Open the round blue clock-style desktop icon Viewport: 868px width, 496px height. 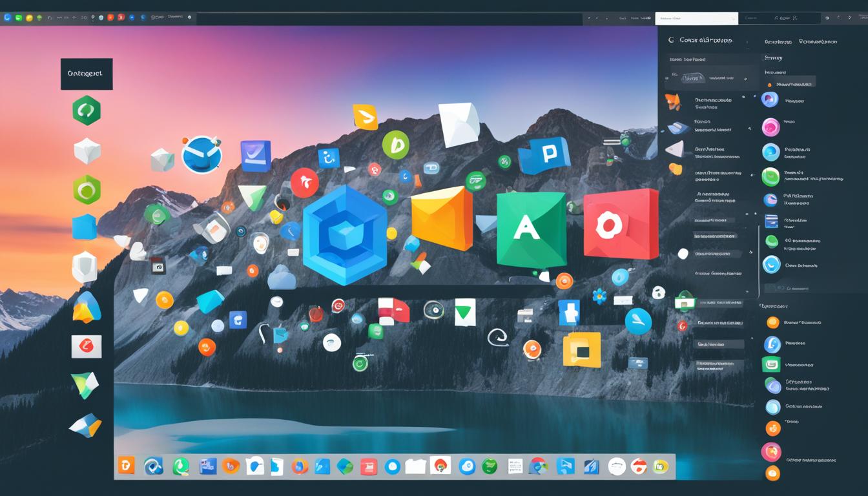(x=202, y=154)
